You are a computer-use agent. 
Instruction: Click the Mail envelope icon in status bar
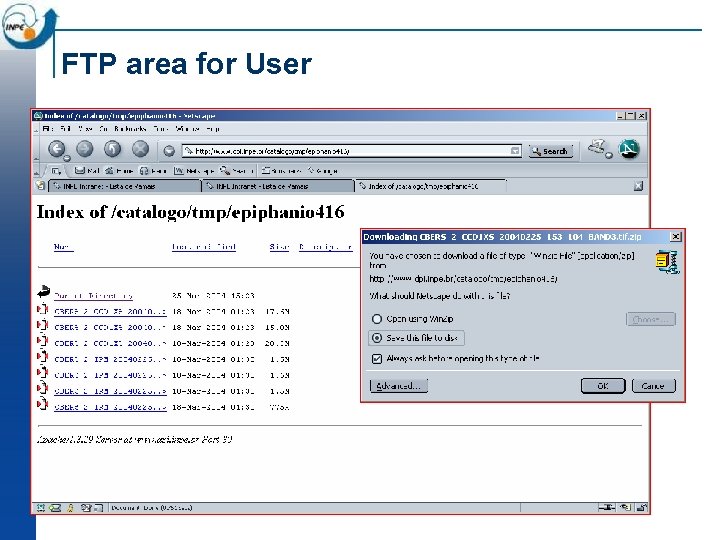tap(55, 507)
